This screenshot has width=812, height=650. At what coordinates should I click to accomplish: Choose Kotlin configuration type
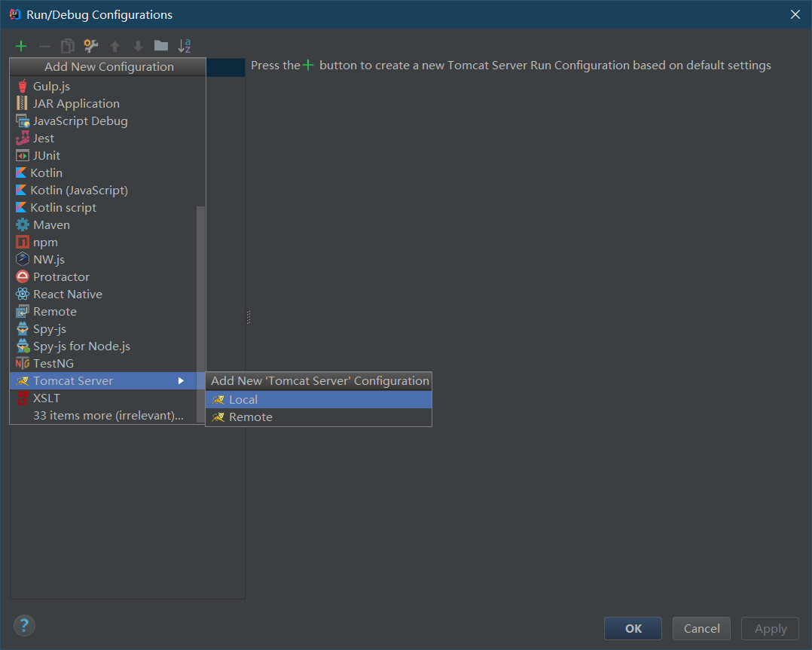click(104, 173)
